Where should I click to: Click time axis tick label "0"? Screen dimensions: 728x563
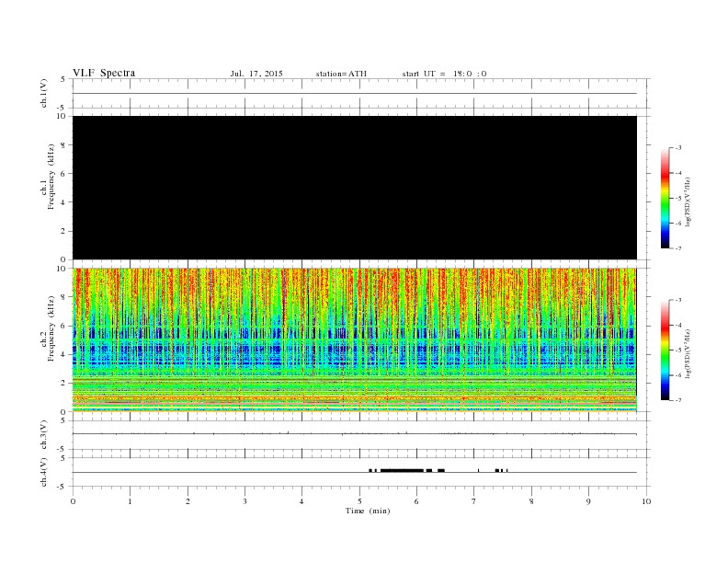73,501
